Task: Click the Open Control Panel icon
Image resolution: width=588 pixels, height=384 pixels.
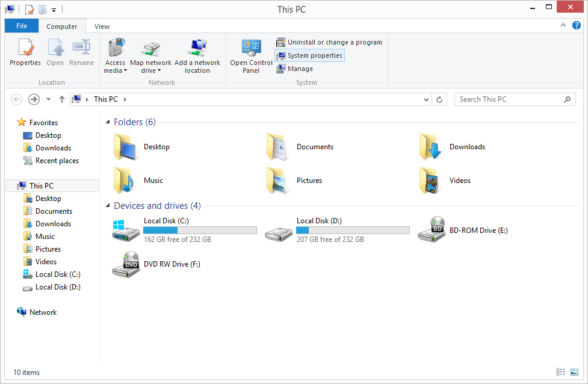Action: [x=251, y=54]
